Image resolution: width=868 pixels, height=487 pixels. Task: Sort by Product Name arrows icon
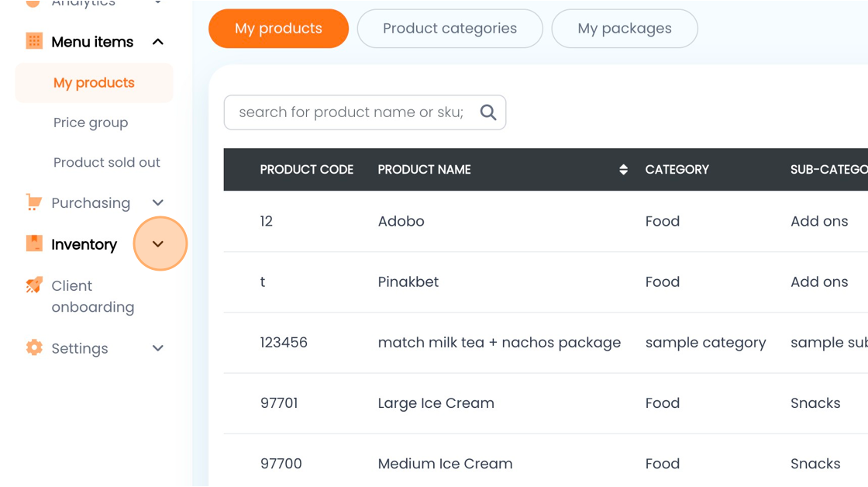coord(623,170)
